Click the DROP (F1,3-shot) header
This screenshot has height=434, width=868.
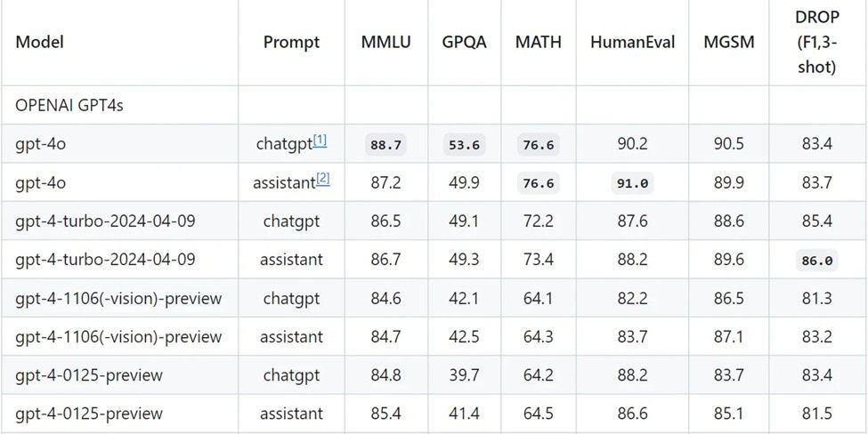[817, 42]
